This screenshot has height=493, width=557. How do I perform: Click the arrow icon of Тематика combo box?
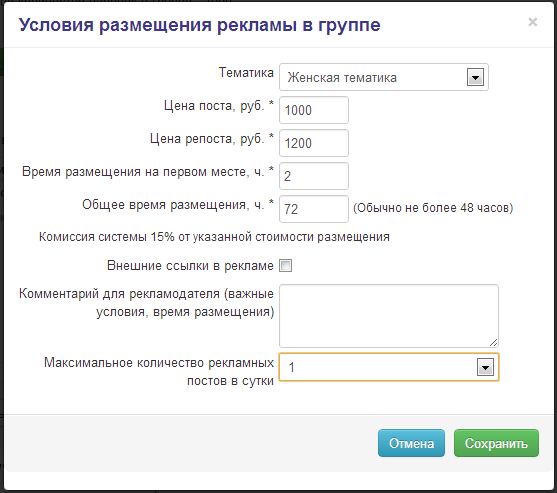point(475,77)
